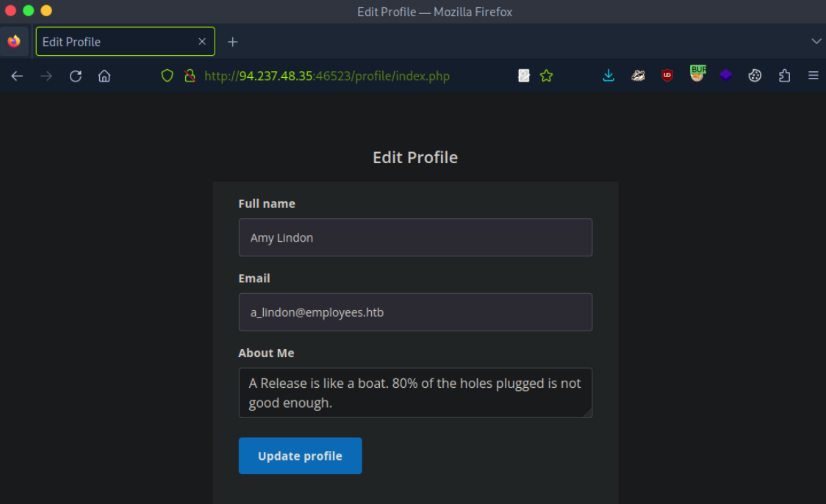Bookmark this page with the star icon

tap(546, 76)
